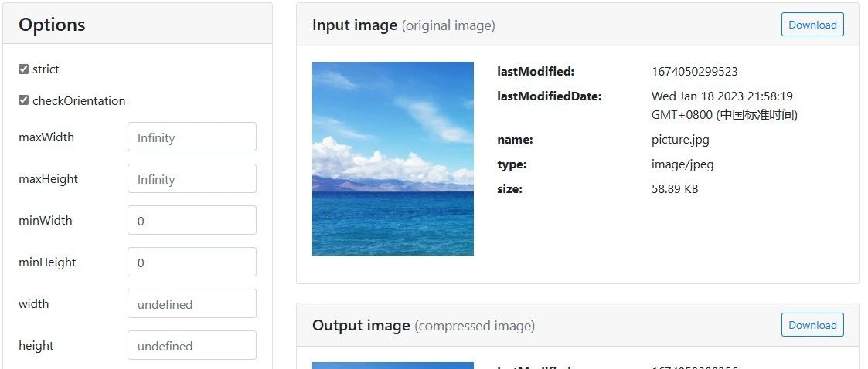
Task: Click the minHeight label text
Action: tap(47, 262)
